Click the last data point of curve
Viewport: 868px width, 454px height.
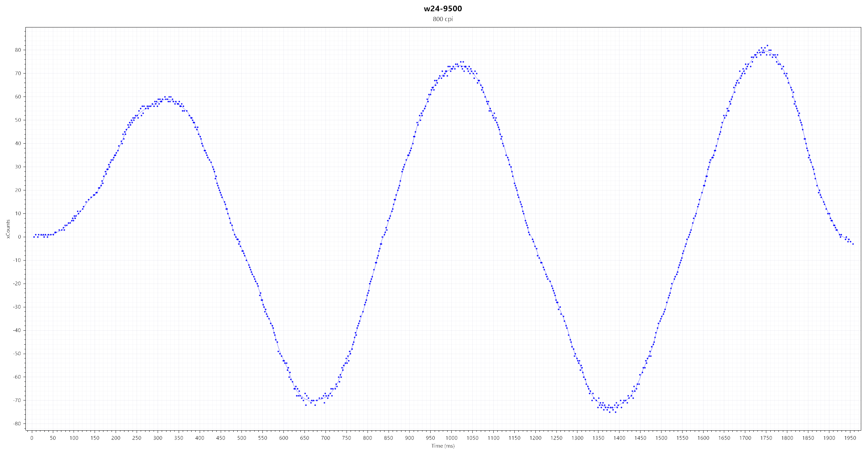click(853, 244)
